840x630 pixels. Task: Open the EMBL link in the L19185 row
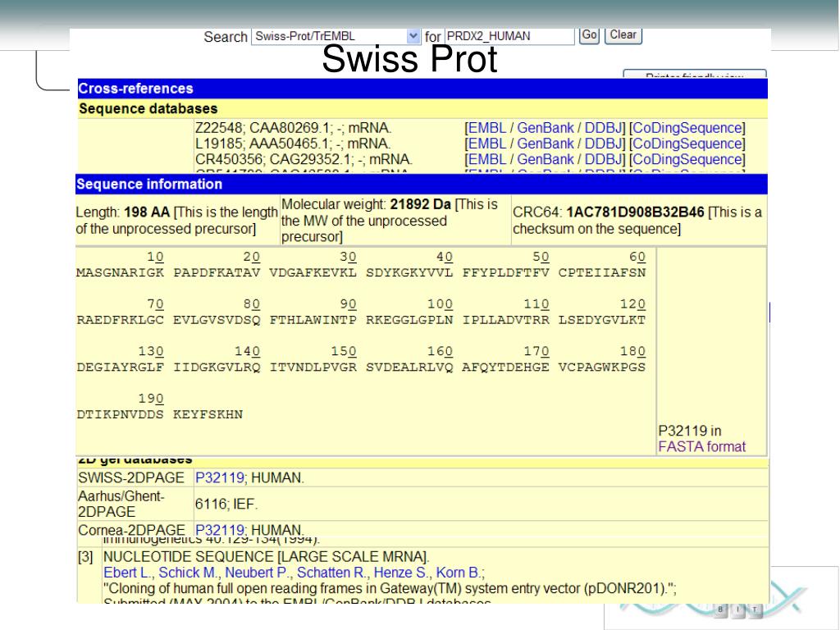(x=487, y=144)
